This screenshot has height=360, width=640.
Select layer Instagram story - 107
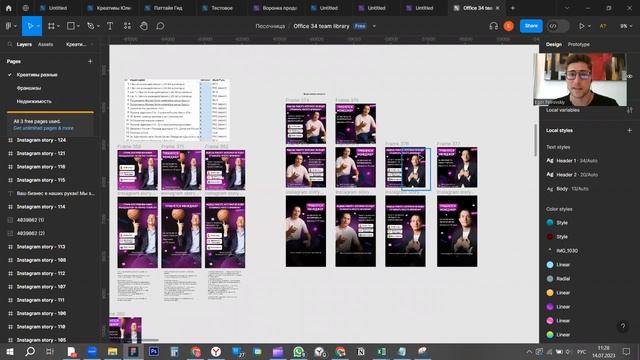tap(41, 287)
